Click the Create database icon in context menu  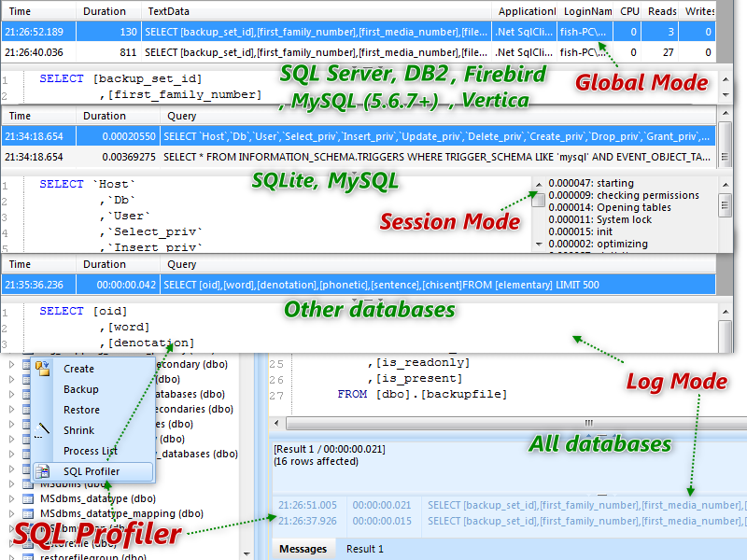point(42,368)
